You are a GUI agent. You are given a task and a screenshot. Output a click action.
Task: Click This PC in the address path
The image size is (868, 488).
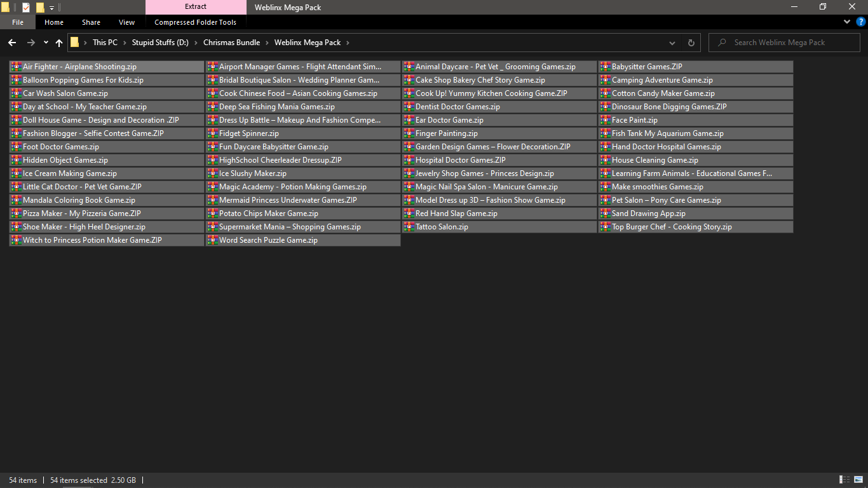pyautogui.click(x=105, y=43)
